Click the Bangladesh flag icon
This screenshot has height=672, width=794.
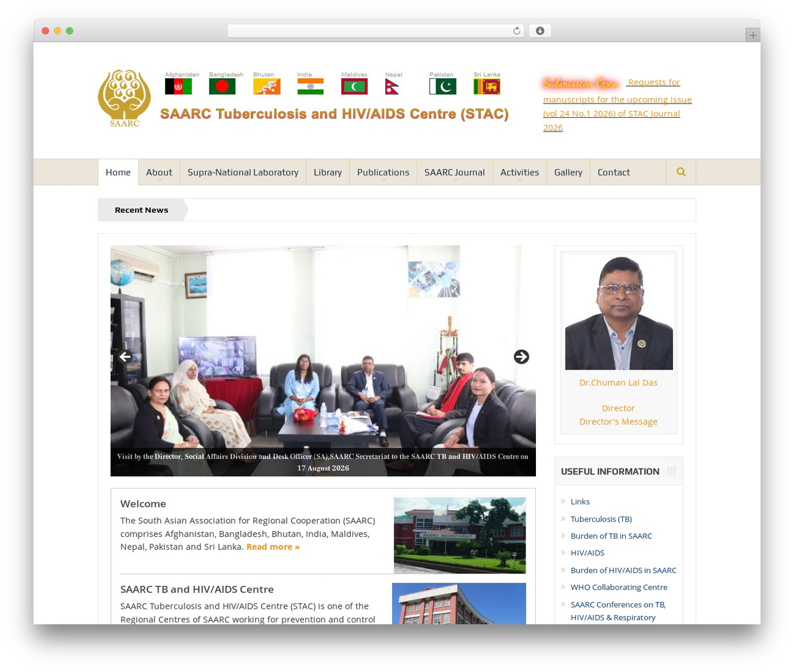[222, 86]
